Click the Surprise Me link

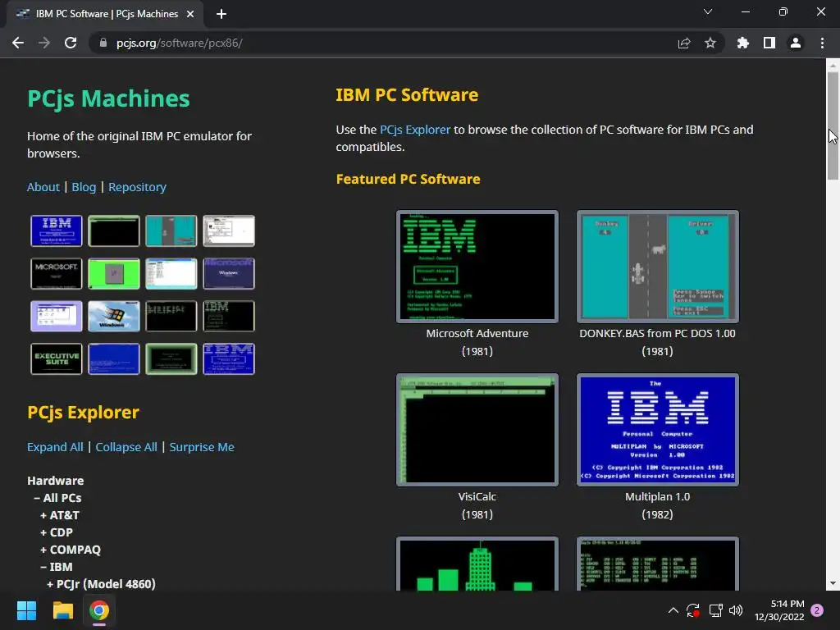[x=202, y=447]
